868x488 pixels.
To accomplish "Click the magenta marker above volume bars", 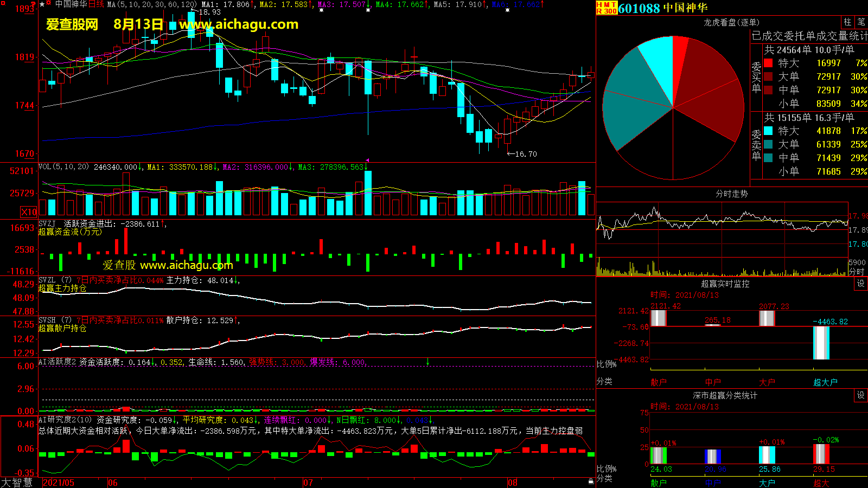I will [x=367, y=160].
